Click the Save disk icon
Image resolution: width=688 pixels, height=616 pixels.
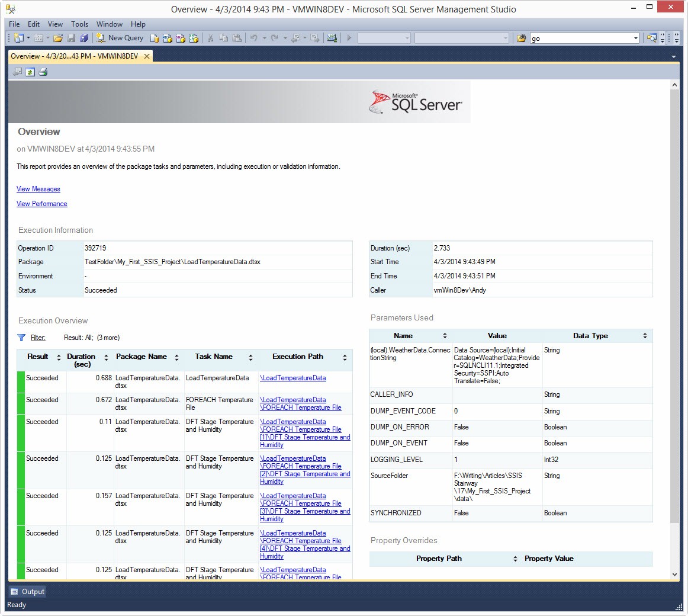(x=71, y=38)
